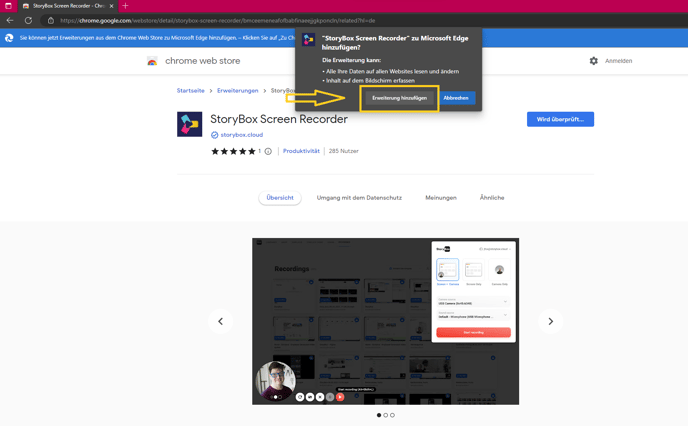Show previous screenshot with left chevron
The height and width of the screenshot is (426, 688).
pyautogui.click(x=221, y=322)
